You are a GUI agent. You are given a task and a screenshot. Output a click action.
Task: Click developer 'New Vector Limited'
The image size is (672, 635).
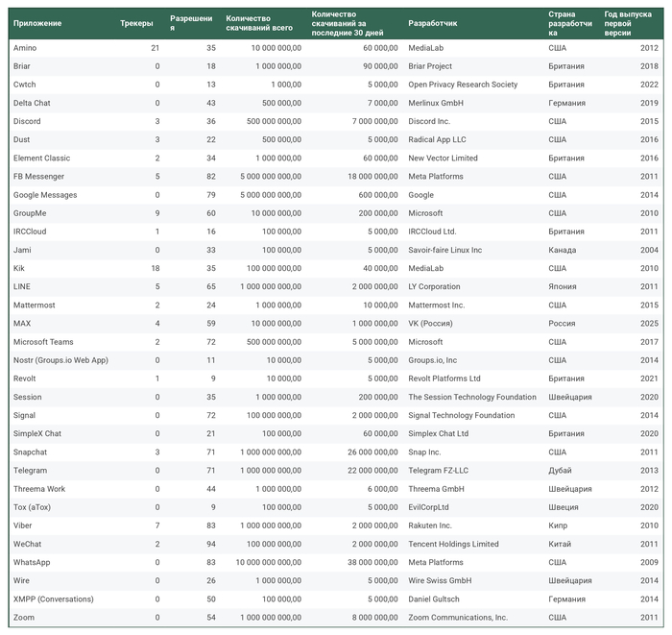(x=443, y=159)
